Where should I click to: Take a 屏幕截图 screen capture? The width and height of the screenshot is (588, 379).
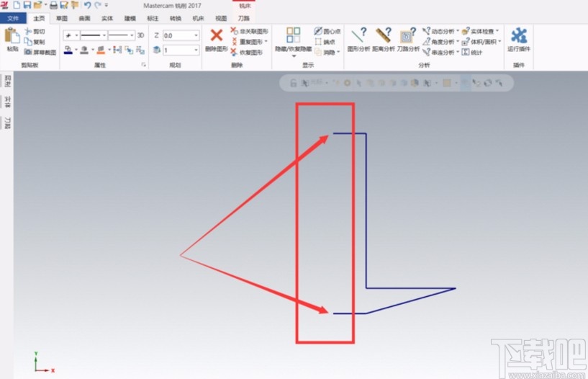coord(40,52)
